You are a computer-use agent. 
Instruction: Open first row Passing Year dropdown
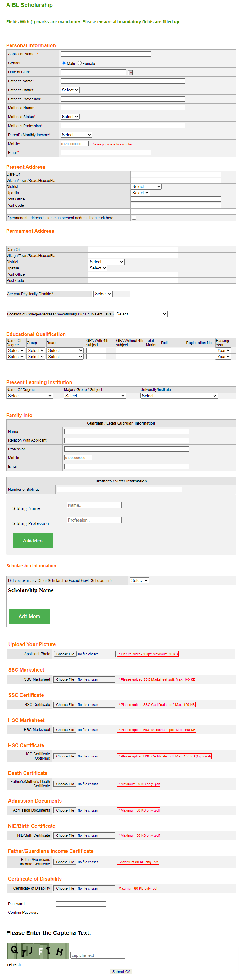pyautogui.click(x=223, y=351)
